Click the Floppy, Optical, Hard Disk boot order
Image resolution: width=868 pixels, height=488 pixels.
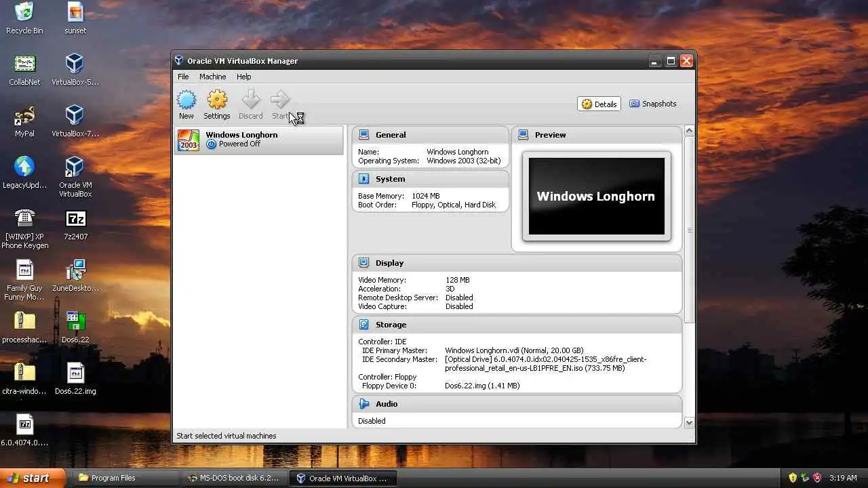(454, 205)
